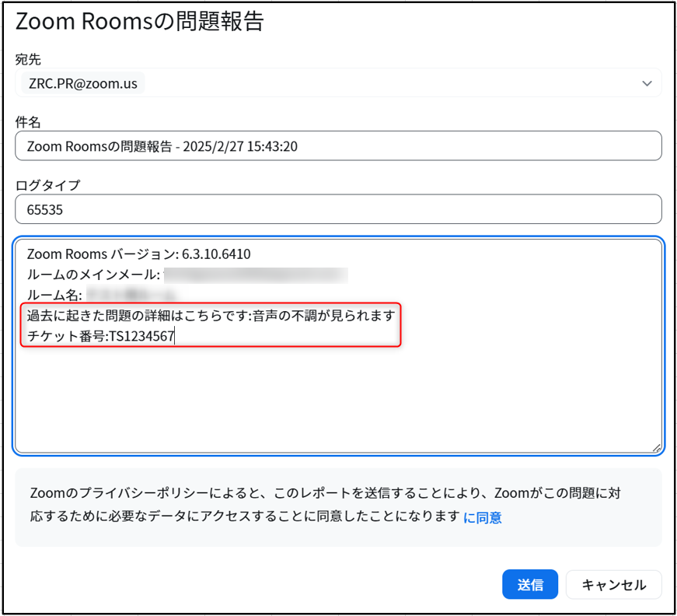Click the ルームのメインメール line

pyautogui.click(x=187, y=275)
